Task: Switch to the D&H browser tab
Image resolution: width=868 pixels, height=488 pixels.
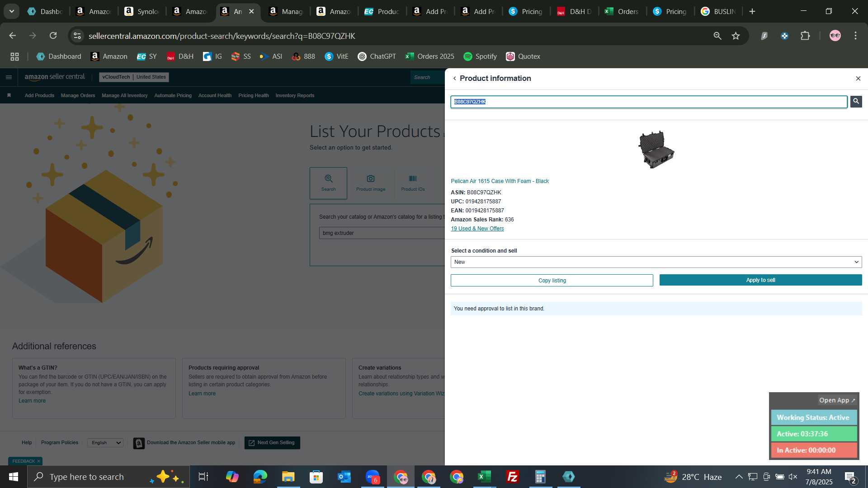Action: 574,11
